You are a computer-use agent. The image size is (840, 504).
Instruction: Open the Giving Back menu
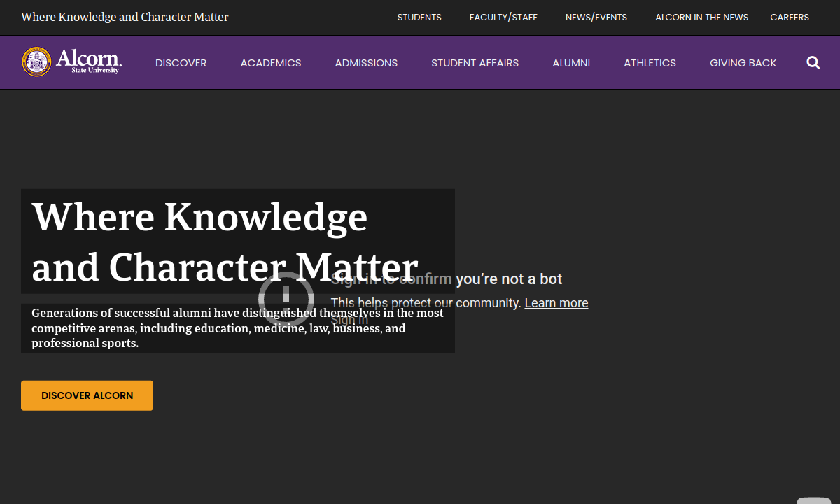(743, 63)
